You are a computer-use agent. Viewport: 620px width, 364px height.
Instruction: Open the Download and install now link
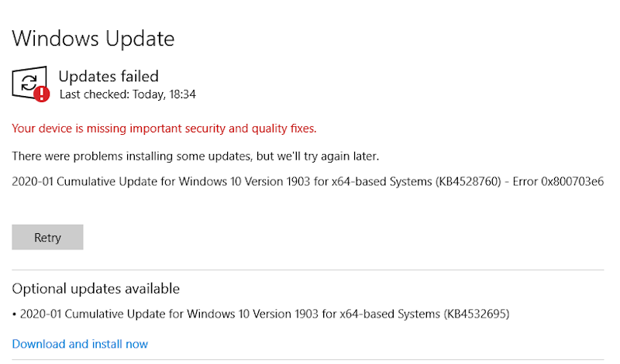(x=80, y=344)
